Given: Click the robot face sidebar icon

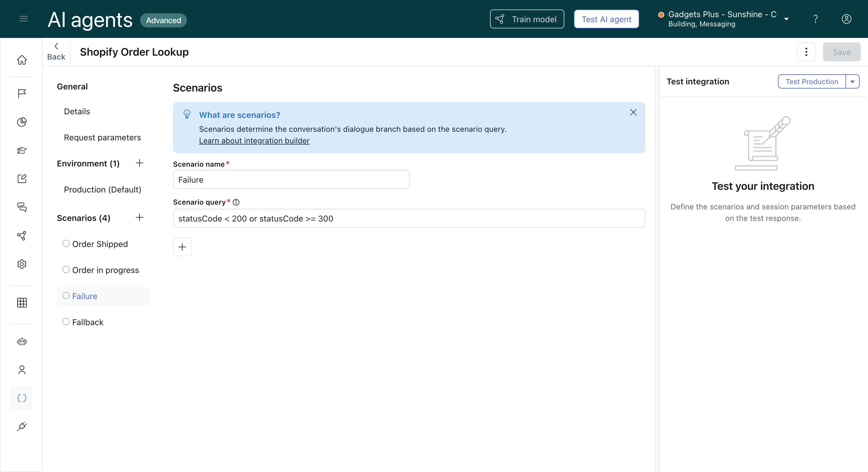Looking at the screenshot, I should click(22, 341).
